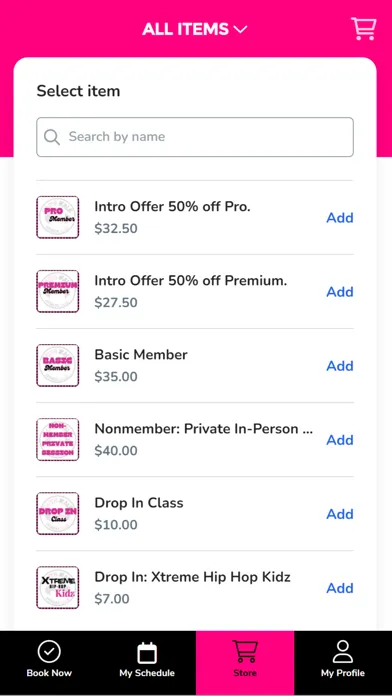Tap the Premium Member badge thumbnail
Screen dimensions: 392x696
pos(58,291)
